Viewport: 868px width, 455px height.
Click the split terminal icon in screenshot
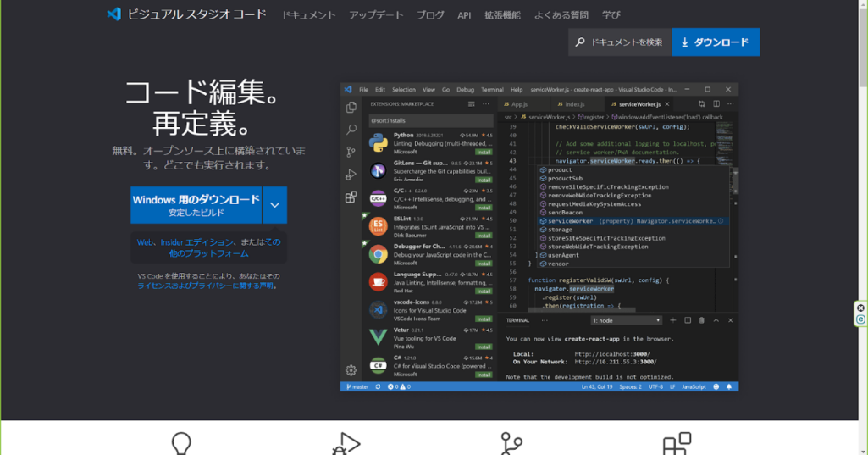click(688, 320)
